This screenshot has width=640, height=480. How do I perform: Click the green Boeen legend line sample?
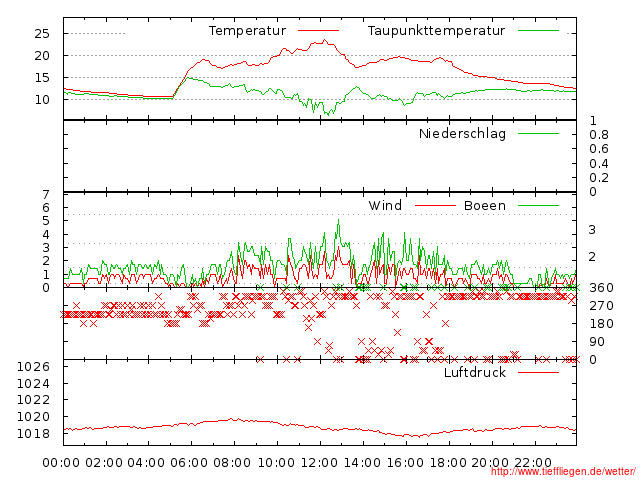click(x=538, y=206)
